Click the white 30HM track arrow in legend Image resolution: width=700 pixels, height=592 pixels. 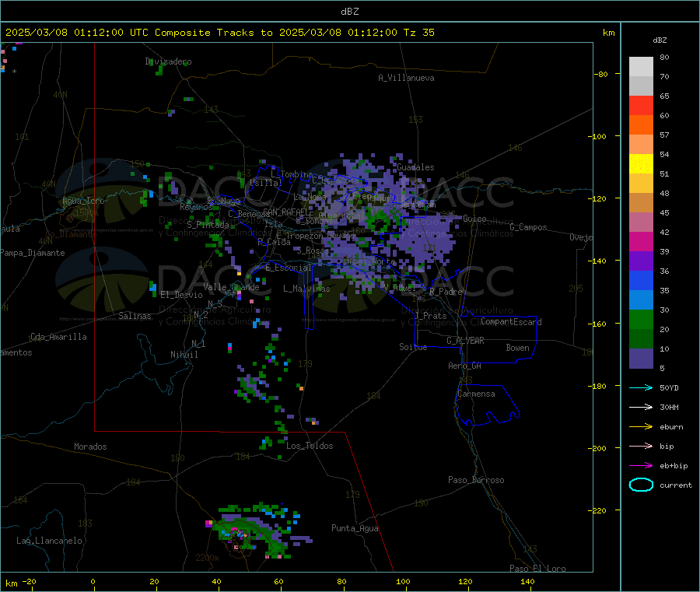pyautogui.click(x=641, y=407)
